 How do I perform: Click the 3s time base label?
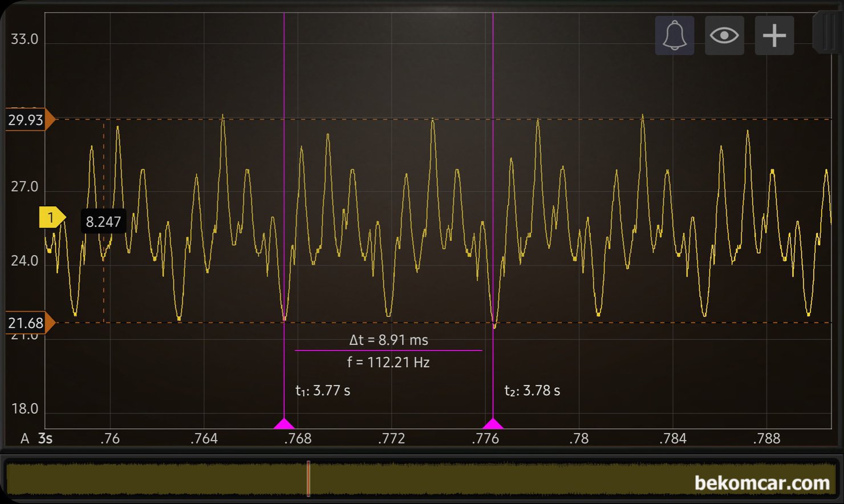coord(45,438)
